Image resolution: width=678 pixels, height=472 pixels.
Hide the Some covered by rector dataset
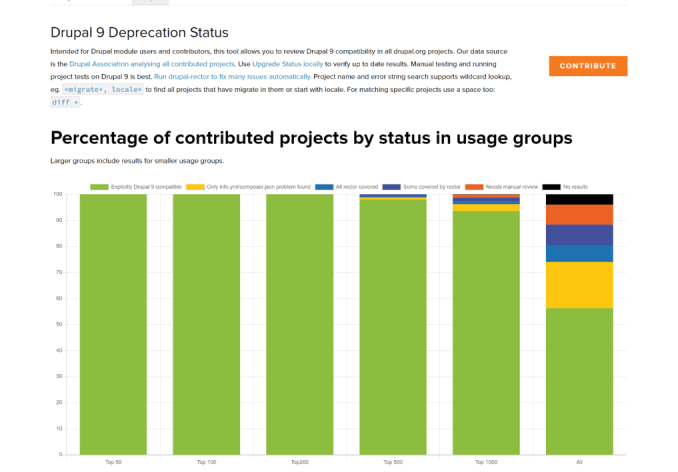(430, 187)
